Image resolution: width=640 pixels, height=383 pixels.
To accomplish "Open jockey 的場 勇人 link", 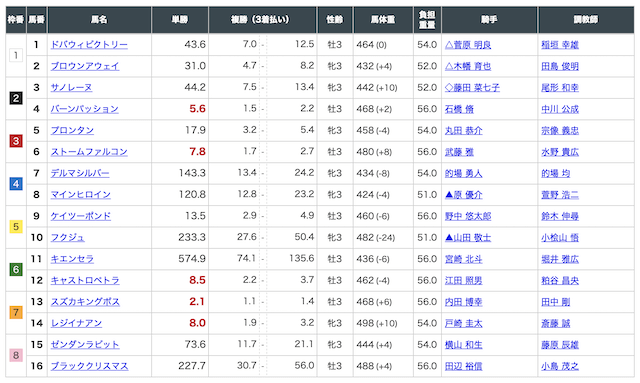I will point(464,174).
